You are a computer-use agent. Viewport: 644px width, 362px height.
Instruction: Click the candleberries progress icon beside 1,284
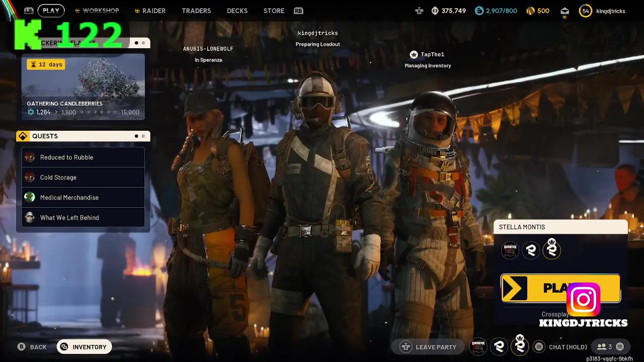(x=31, y=112)
